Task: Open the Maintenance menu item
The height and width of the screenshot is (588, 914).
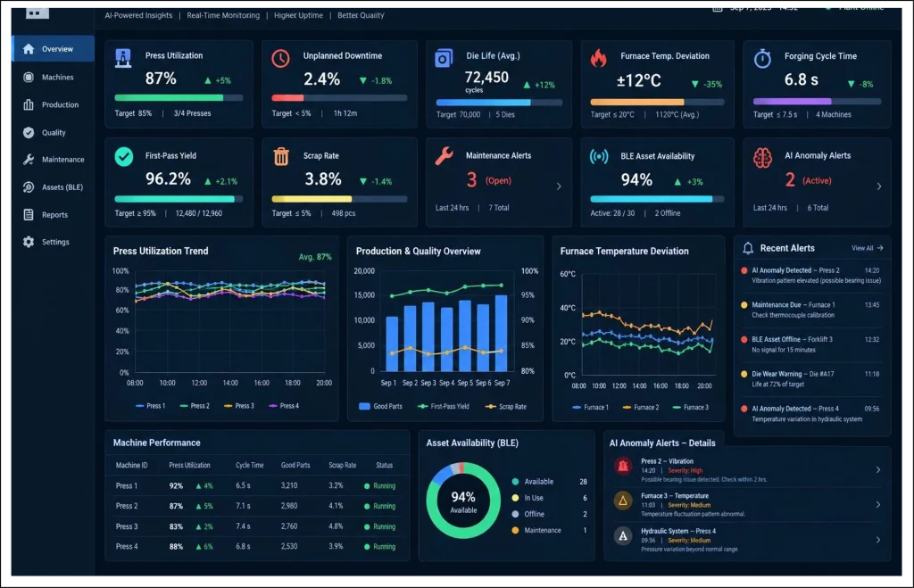Action: pyautogui.click(x=53, y=160)
